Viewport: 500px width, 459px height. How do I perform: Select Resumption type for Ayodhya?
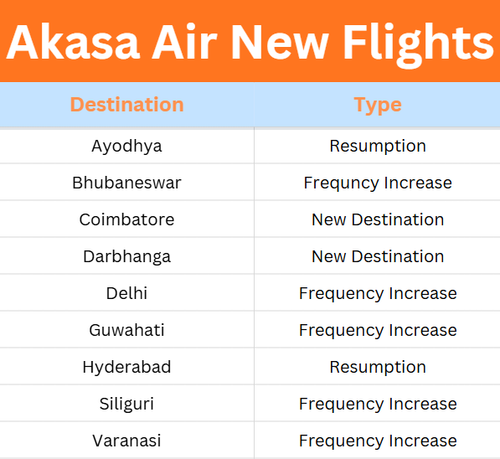(378, 146)
